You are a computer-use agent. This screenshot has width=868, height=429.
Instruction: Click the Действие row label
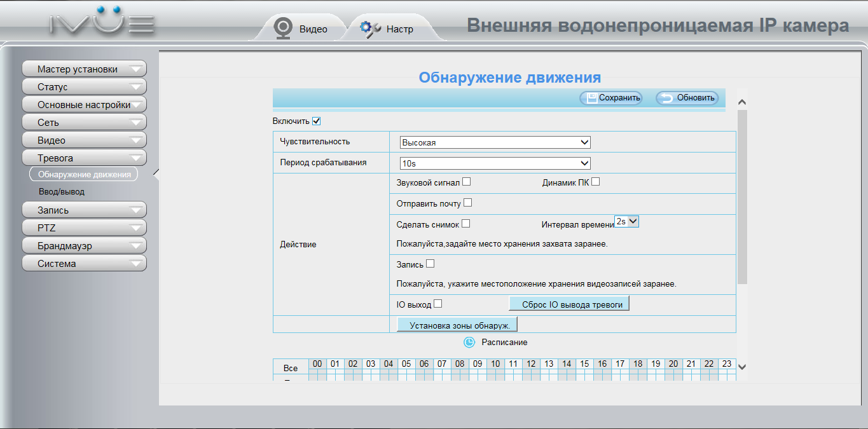[298, 245]
